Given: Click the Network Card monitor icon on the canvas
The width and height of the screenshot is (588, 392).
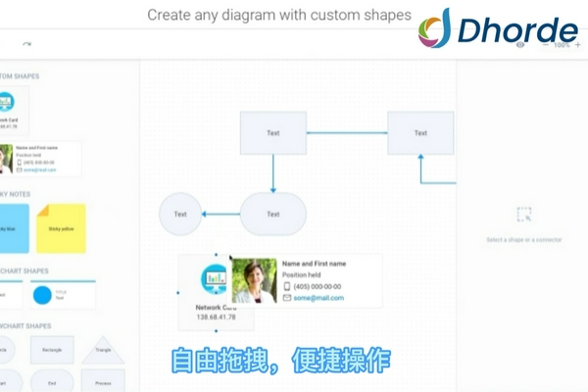Looking at the screenshot, I should coord(214,280).
